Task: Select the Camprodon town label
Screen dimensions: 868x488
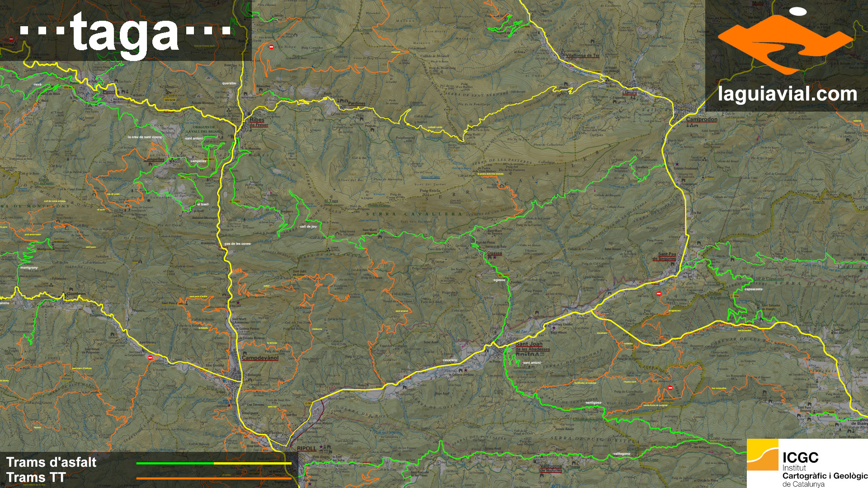Action: 701,120
